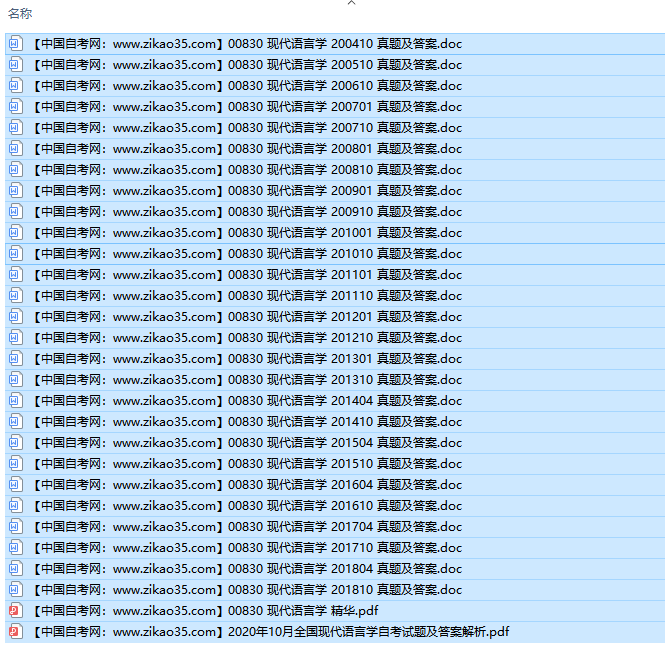
Task: Click the Word icon of the 200710 file
Action: point(16,128)
